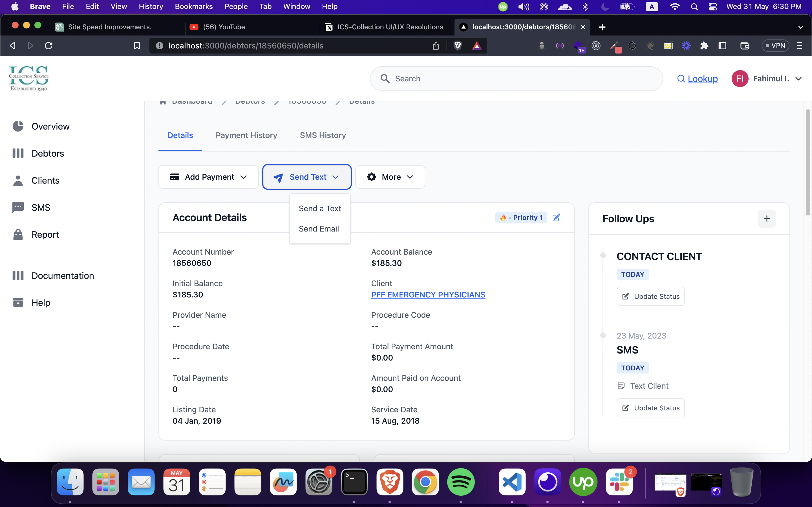Viewport: 812px width, 507px height.
Task: Switch to Payment History tab
Action: pos(246,135)
